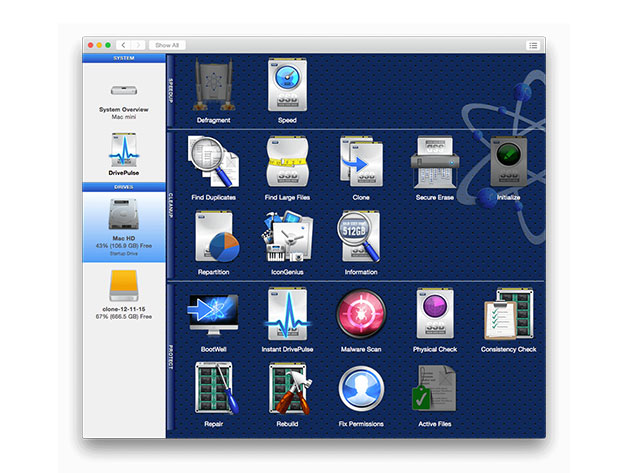This screenshot has height=473, width=630.
Task: Open drive Information tool
Action: (x=361, y=242)
